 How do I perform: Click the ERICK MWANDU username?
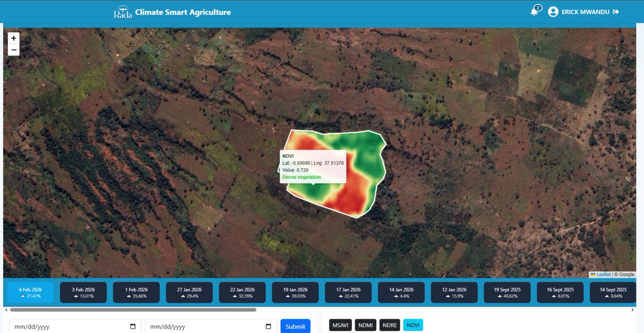586,12
